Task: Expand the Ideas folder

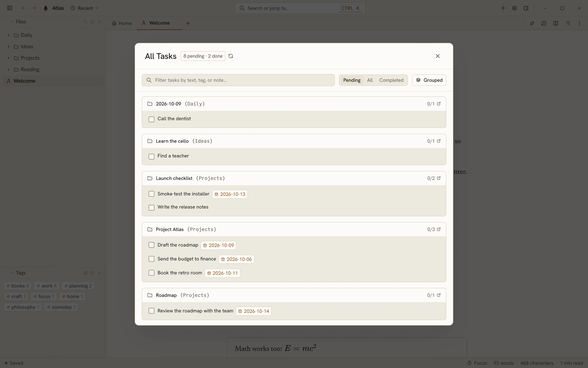Action: click(9, 46)
